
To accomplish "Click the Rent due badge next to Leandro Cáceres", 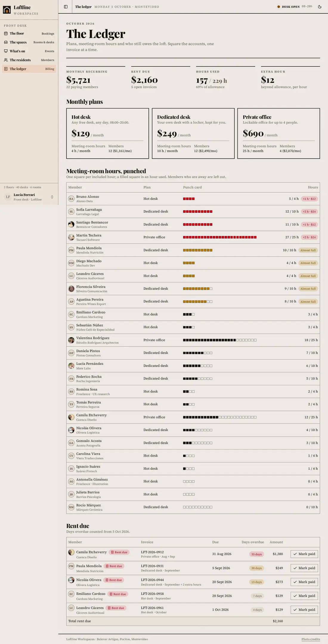I will tap(116, 608).
